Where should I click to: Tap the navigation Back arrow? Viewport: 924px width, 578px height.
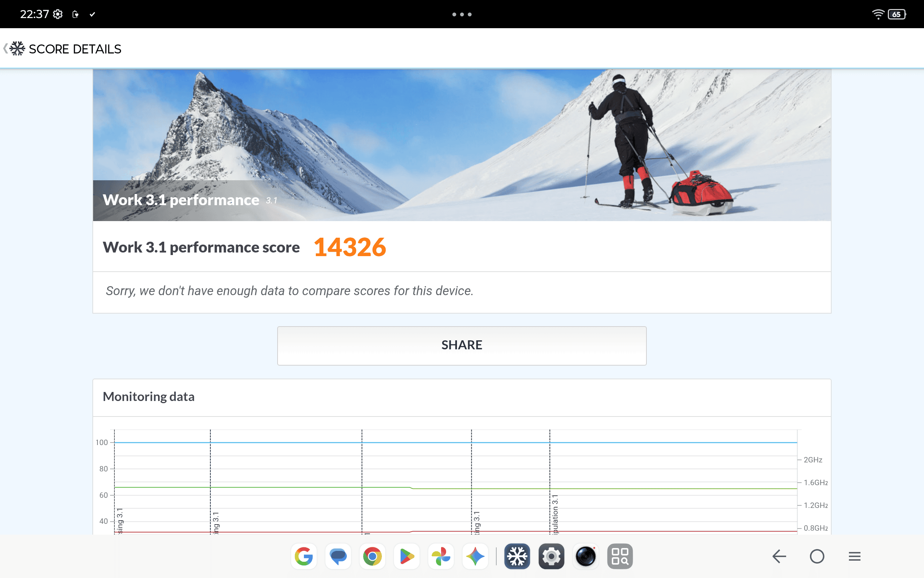pos(779,556)
